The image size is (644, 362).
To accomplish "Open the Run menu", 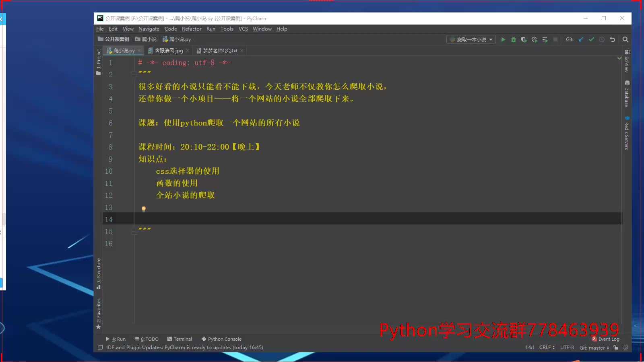I will point(211,29).
